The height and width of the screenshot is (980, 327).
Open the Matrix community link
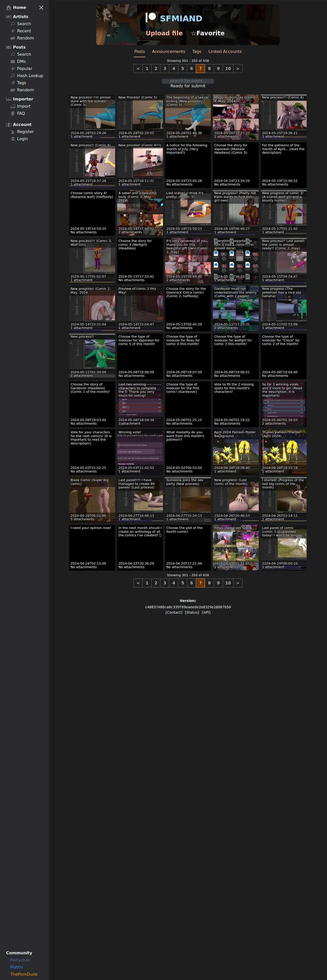pyautogui.click(x=16, y=968)
